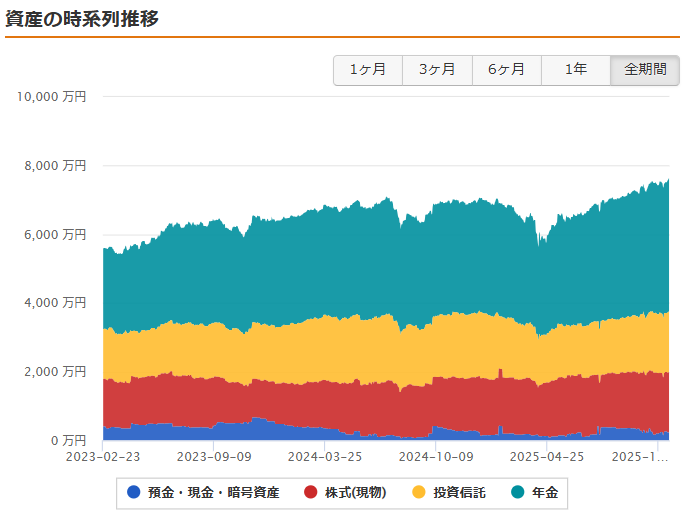Switch chart range to 3ヶ月
This screenshot has width=684, height=511.
(437, 70)
